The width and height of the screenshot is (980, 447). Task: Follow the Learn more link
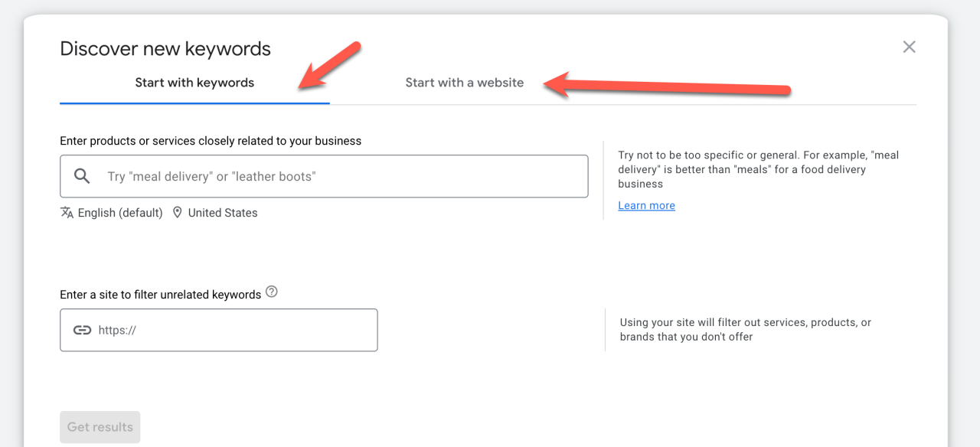[646, 205]
